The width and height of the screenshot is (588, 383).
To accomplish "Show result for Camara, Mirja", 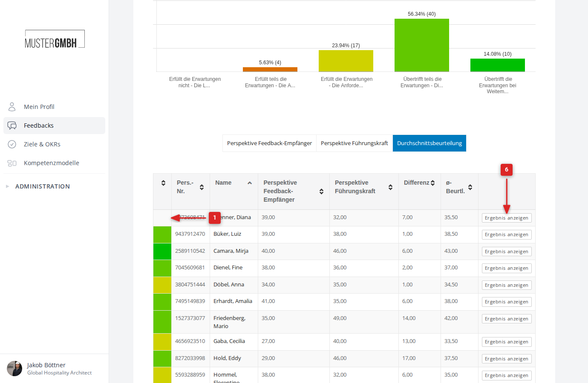I will click(507, 252).
